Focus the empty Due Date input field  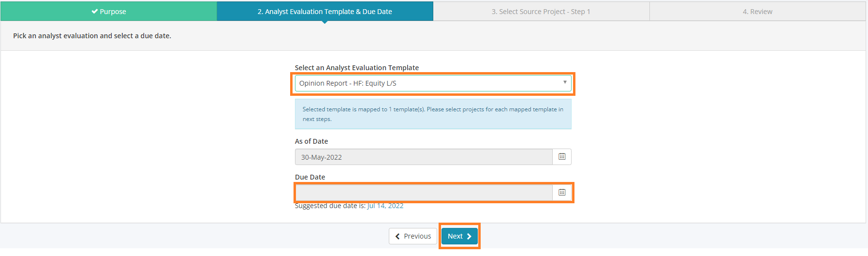pyautogui.click(x=424, y=193)
